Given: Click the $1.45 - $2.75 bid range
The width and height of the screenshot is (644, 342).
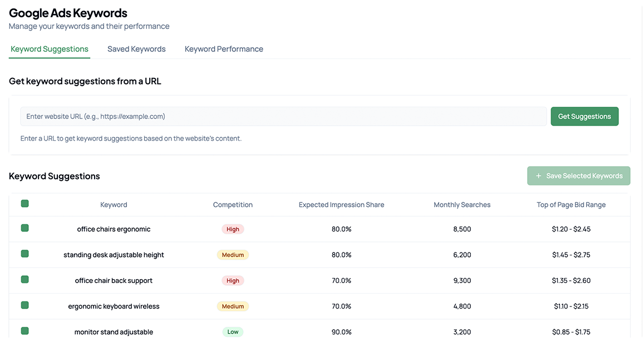Looking at the screenshot, I should tap(571, 255).
